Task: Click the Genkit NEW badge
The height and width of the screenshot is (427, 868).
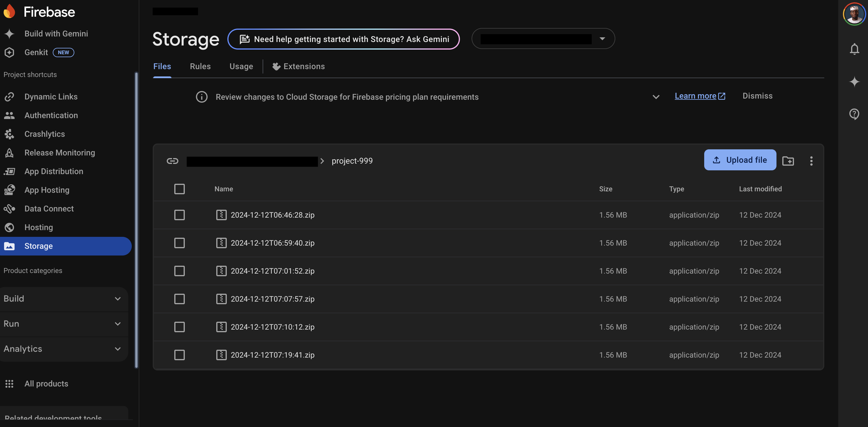Action: click(x=63, y=52)
